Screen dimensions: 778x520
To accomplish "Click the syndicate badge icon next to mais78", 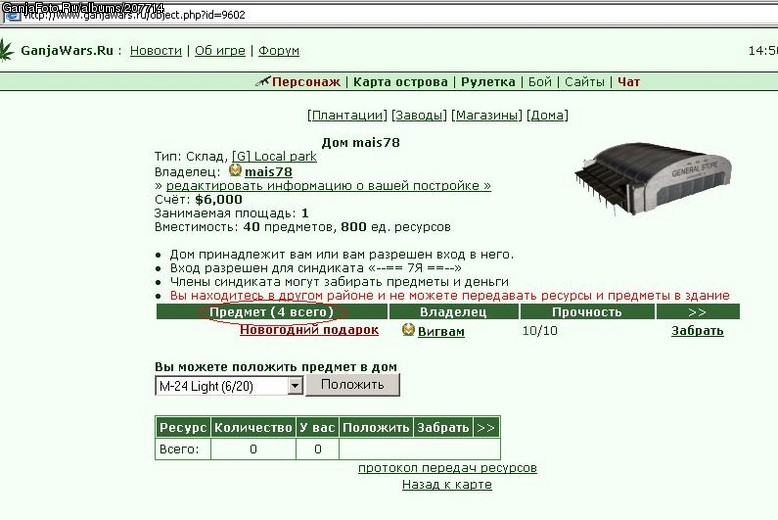I will click(x=235, y=171).
